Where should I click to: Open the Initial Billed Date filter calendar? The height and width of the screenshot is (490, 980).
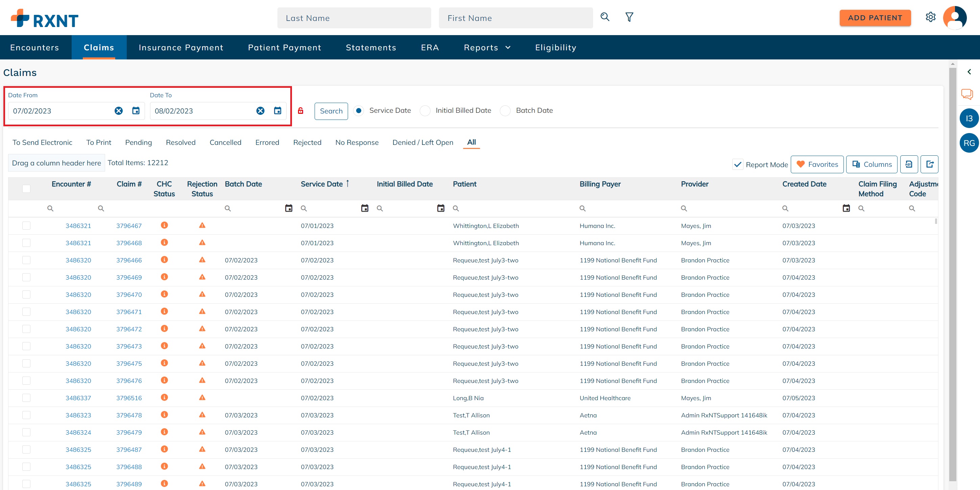(441, 208)
